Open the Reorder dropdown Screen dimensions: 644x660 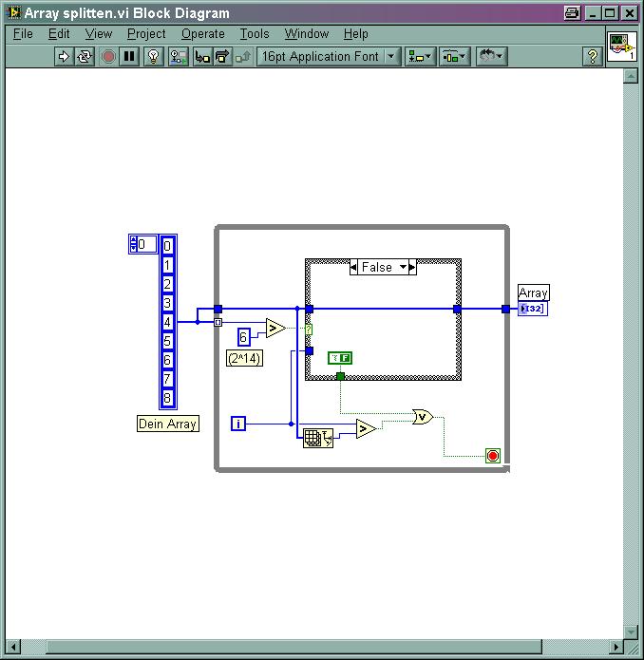[492, 56]
